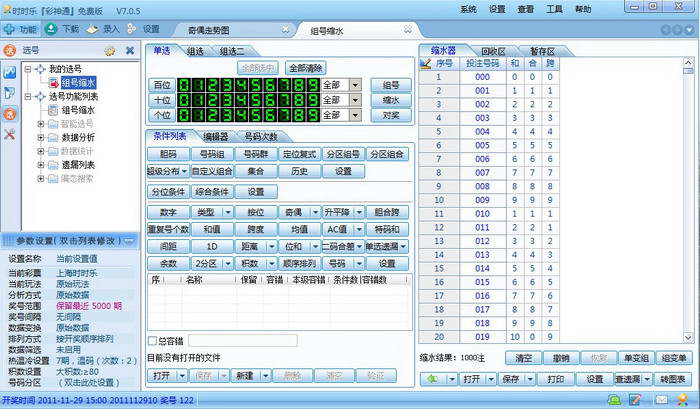
Task: Toggle digit 9 in the 个位 row
Action: [312, 115]
